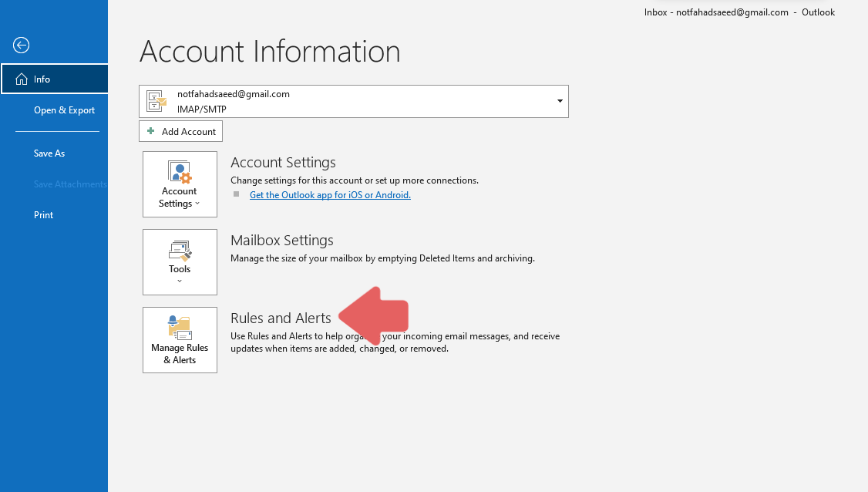The height and width of the screenshot is (492, 868).
Task: Click the Rules and Alerts heading text
Action: click(281, 318)
